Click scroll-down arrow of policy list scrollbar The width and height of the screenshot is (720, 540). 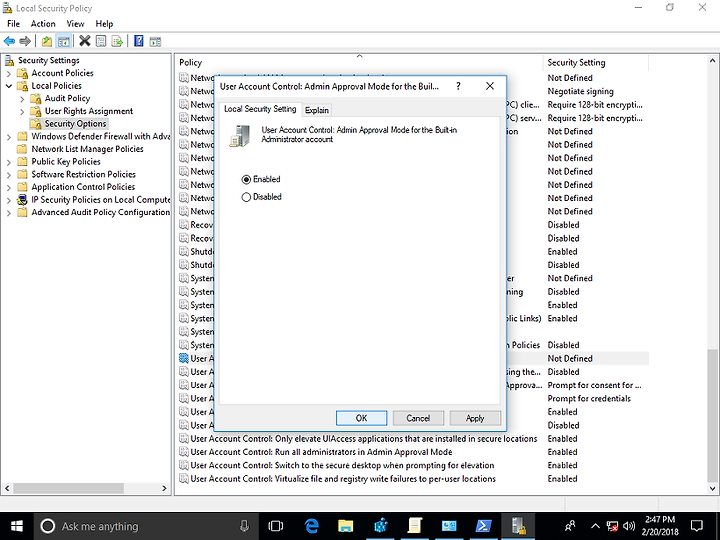point(712,488)
